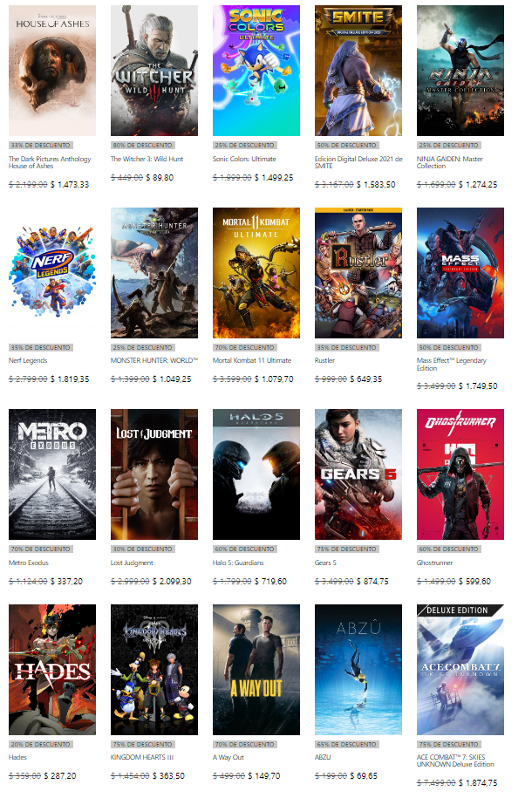This screenshot has width=532, height=798.
Task: Click the 'Lost Judgment' title text
Action: [x=132, y=563]
